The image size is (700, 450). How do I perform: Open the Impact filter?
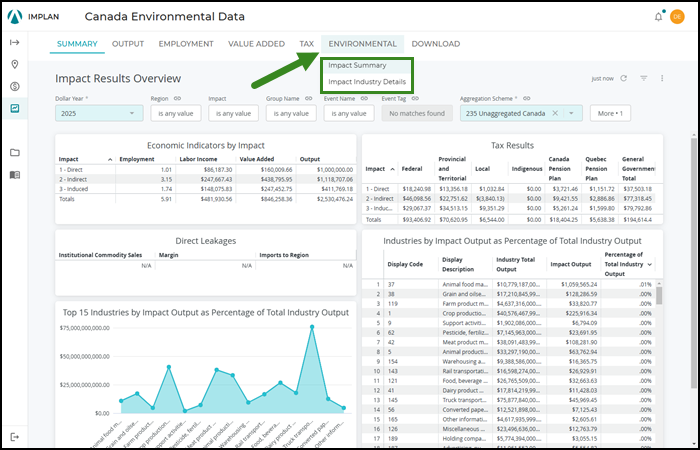[233, 113]
